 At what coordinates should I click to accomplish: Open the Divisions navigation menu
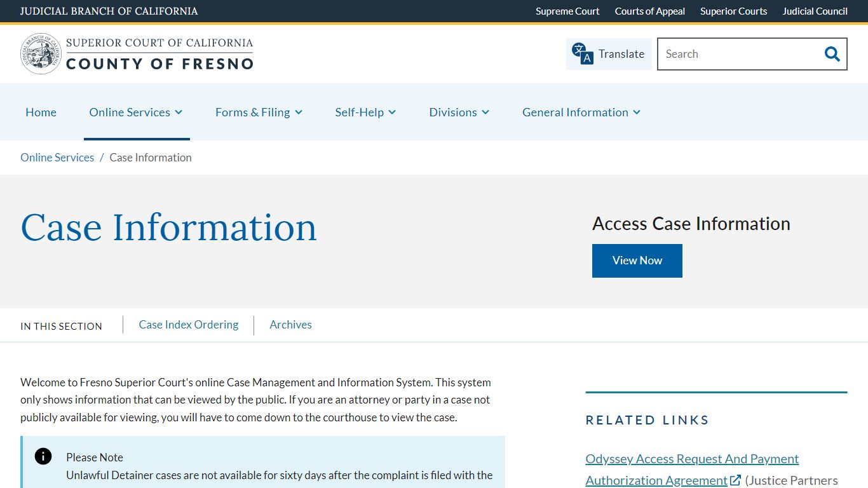(459, 112)
